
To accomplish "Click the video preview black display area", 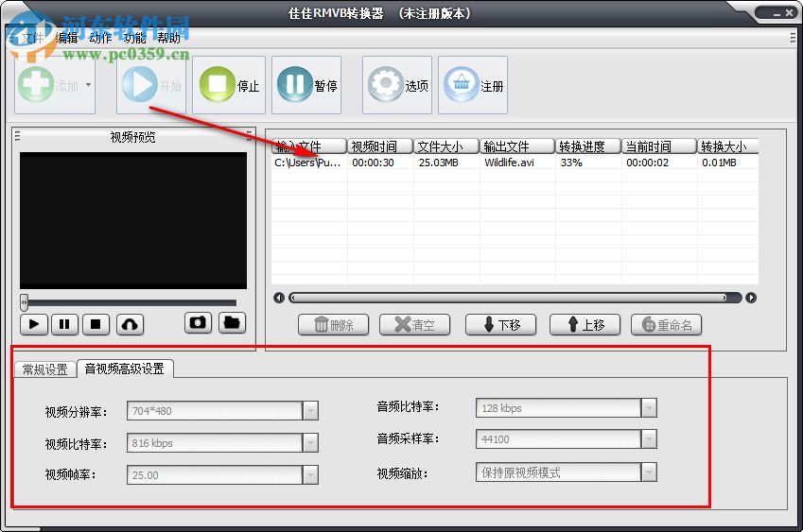I will (x=133, y=220).
